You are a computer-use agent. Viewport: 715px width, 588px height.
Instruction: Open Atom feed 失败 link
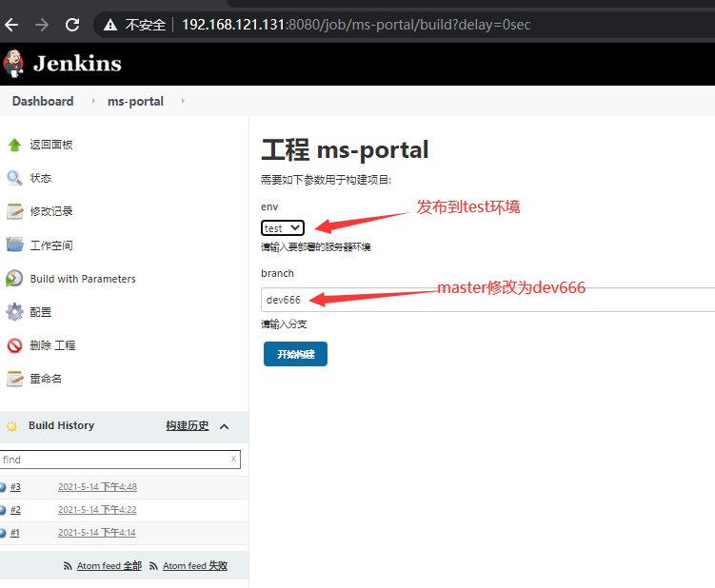coord(195,566)
